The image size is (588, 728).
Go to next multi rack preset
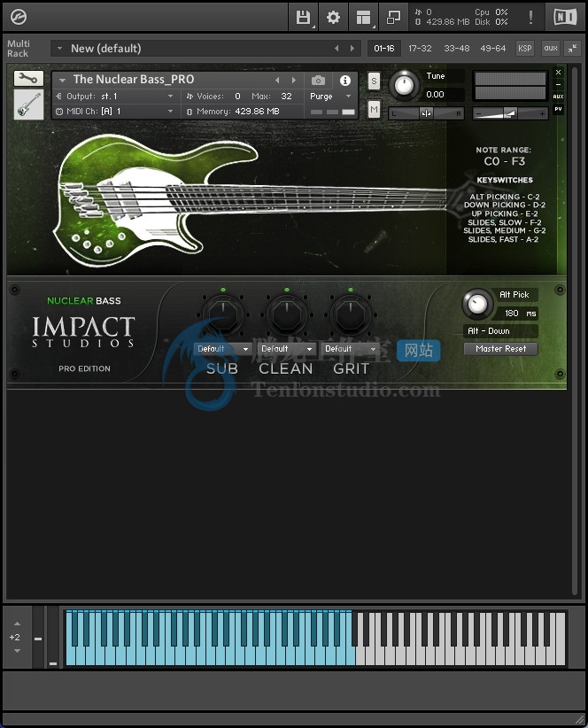(352, 49)
